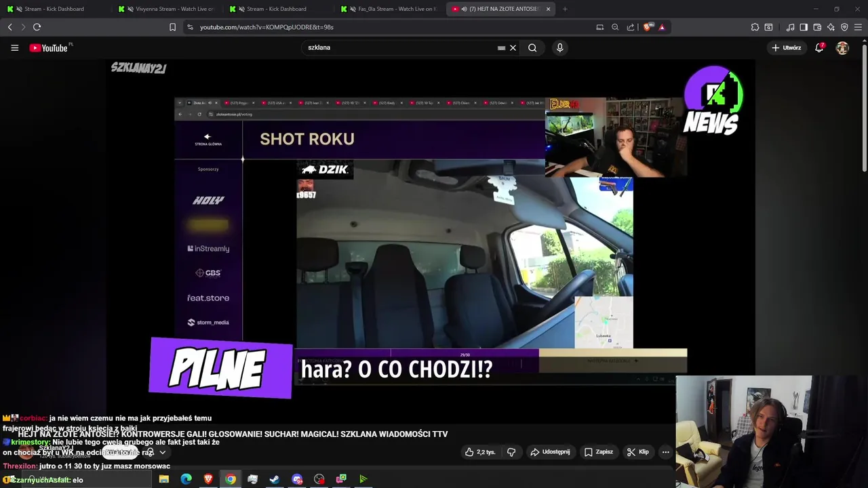This screenshot has width=868, height=488.
Task: Go to the YouTube home logo
Action: (49, 47)
